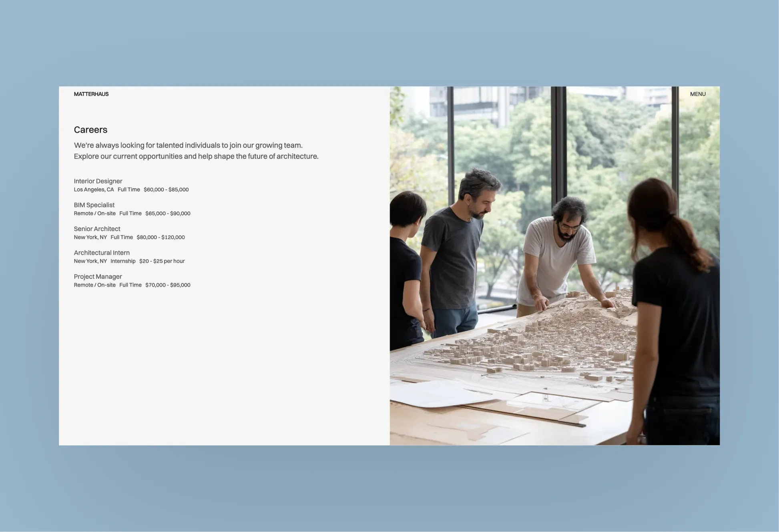Open the Interior Designer job listing

[98, 181]
